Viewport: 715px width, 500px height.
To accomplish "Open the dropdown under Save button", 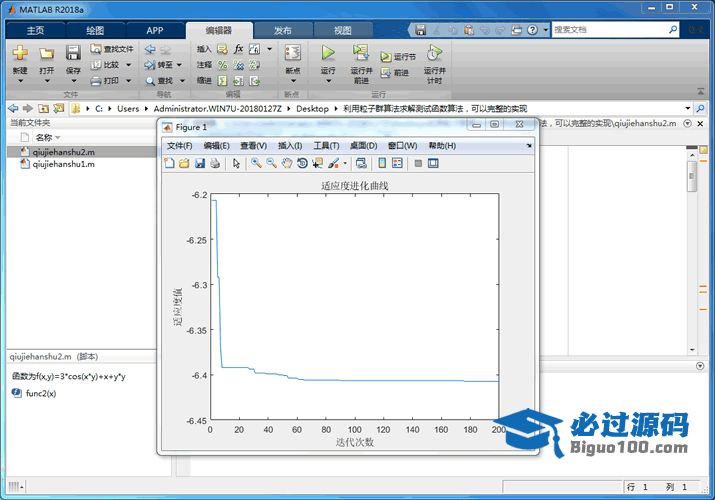I will click(x=73, y=81).
